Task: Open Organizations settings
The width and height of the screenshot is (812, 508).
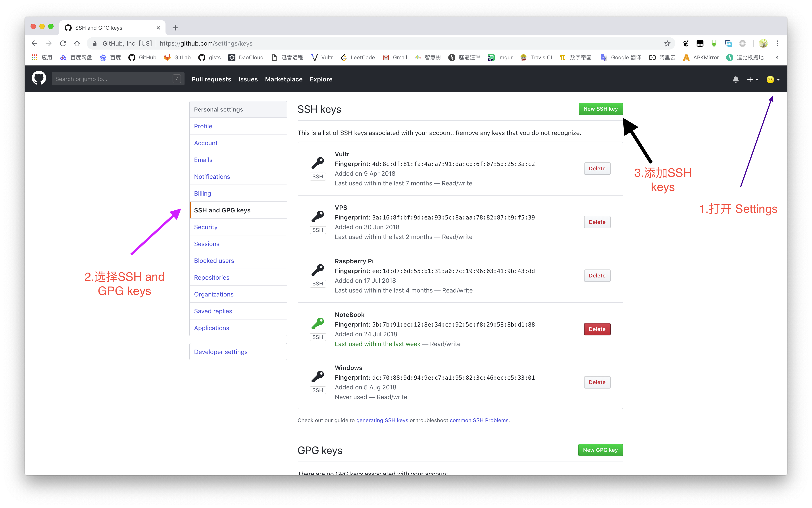Action: click(x=238, y=294)
